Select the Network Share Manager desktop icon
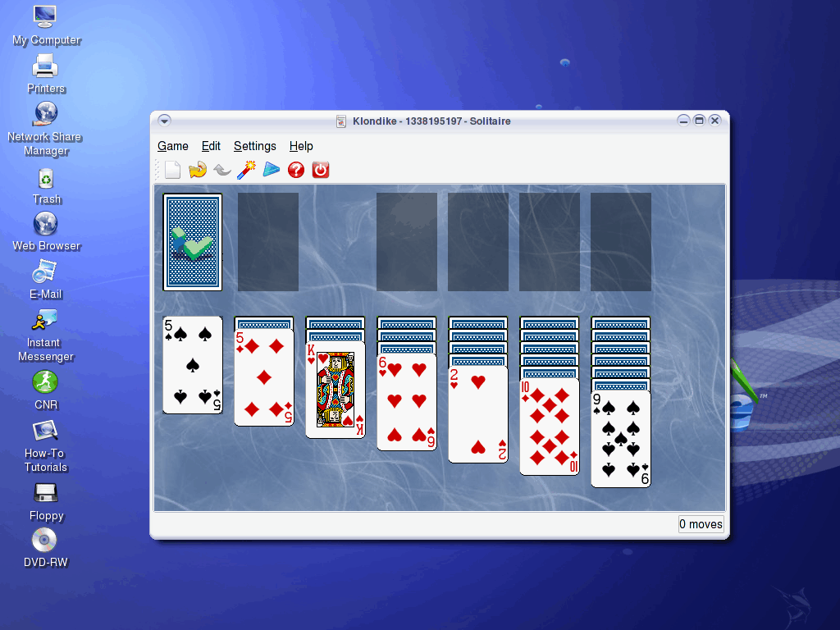840x630 pixels. point(45,129)
